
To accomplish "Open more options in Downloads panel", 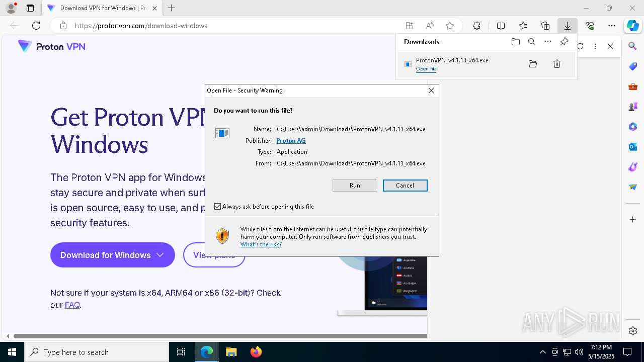I will tap(548, 42).
